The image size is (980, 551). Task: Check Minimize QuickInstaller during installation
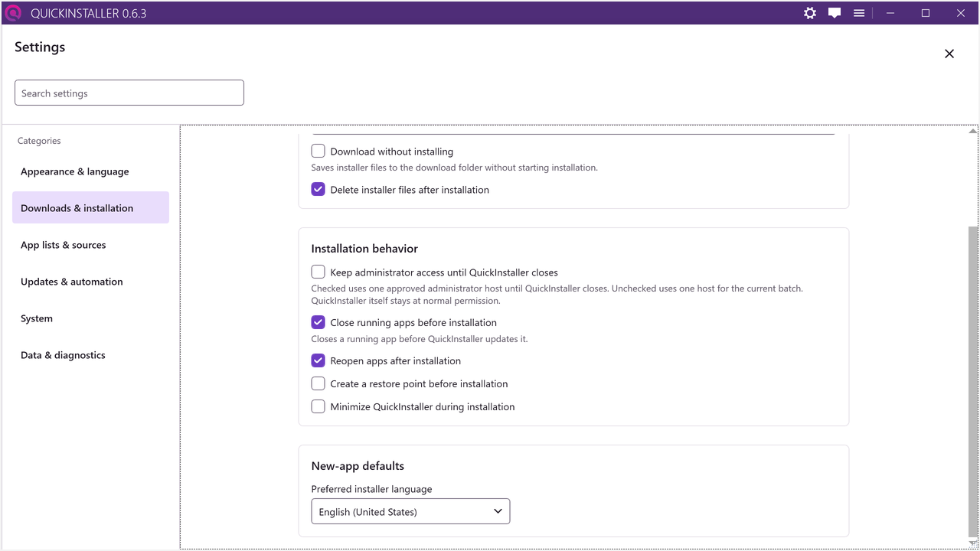pyautogui.click(x=318, y=406)
